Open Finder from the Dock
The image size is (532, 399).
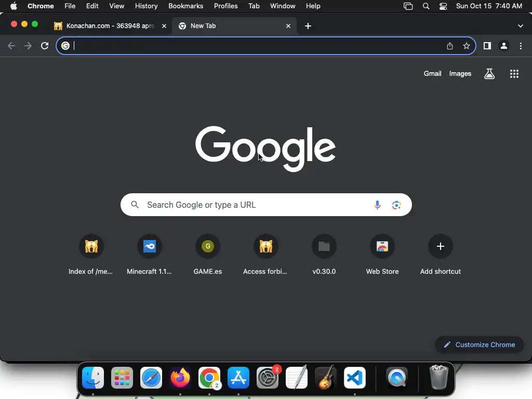93,378
